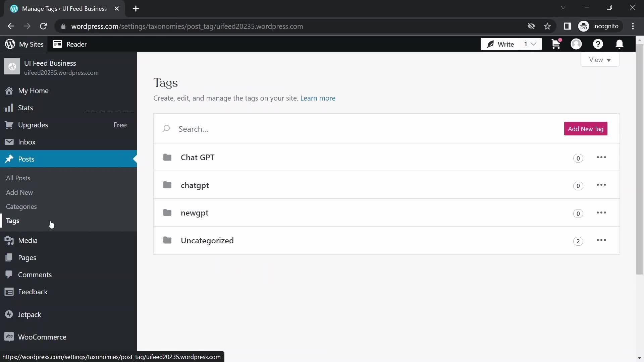Click the 'Write' counter badge showing 1

529,44
